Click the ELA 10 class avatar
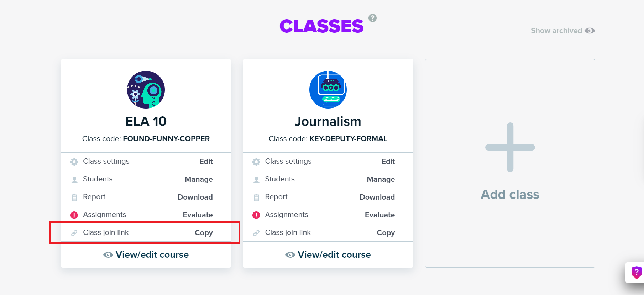The width and height of the screenshot is (644, 295). 146,90
